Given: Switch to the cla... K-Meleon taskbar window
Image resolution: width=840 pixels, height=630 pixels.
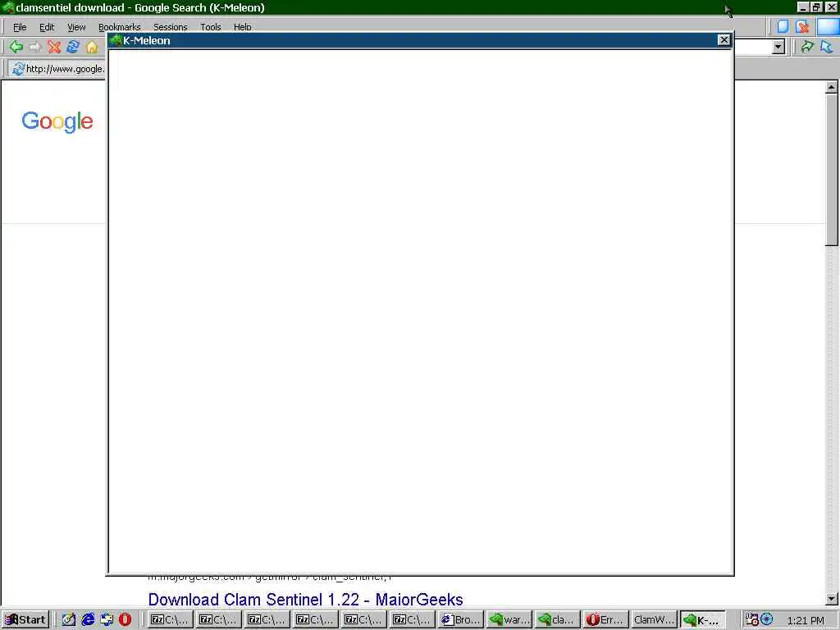Looking at the screenshot, I should pyautogui.click(x=557, y=620).
